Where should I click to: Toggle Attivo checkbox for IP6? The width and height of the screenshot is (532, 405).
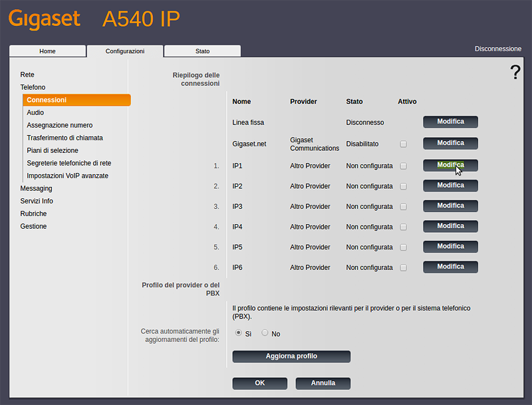[404, 268]
